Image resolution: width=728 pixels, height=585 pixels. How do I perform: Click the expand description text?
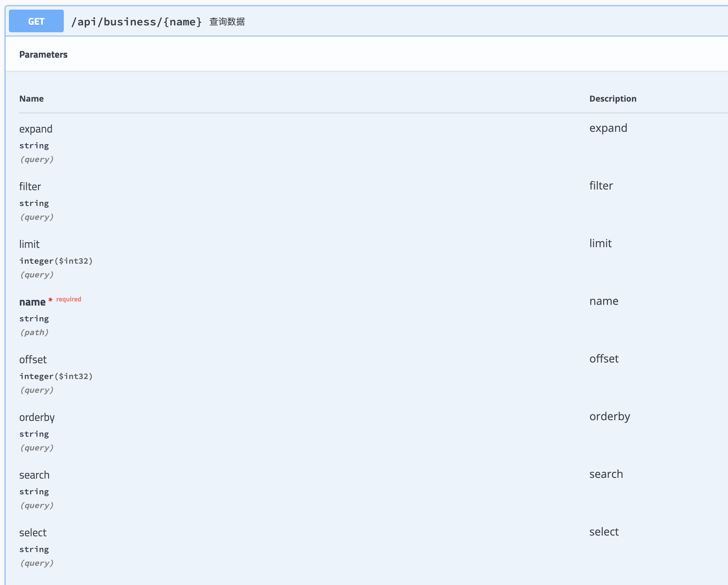tap(608, 128)
